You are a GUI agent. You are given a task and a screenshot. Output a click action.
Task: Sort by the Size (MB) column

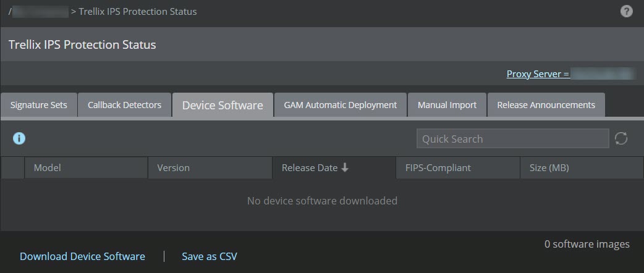pos(582,168)
